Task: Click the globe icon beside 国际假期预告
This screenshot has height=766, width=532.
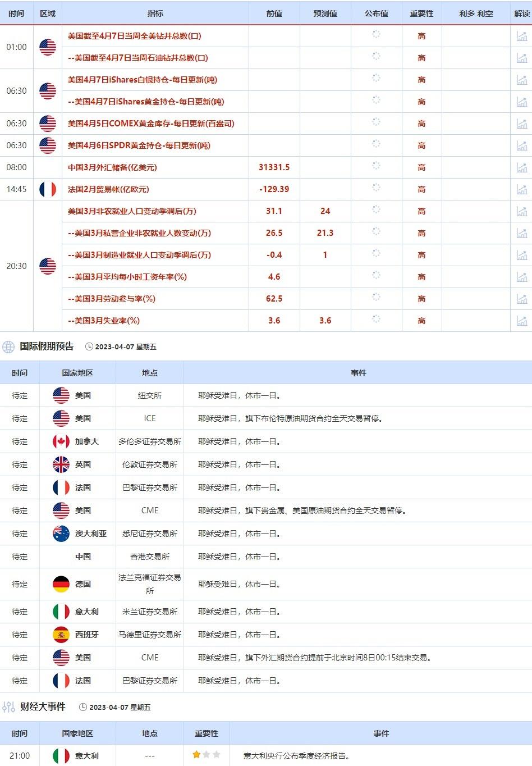Action: tap(8, 347)
